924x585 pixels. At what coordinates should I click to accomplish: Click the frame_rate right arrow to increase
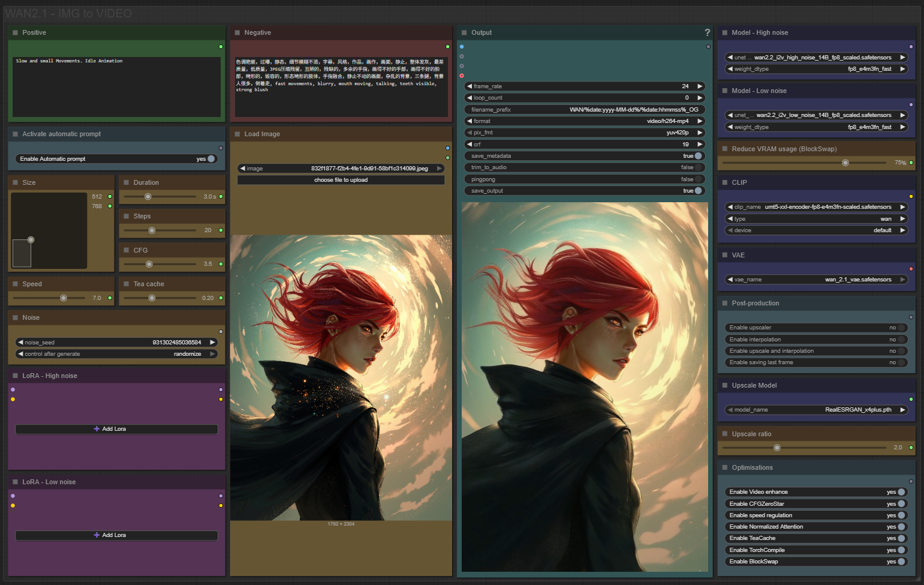(x=699, y=86)
